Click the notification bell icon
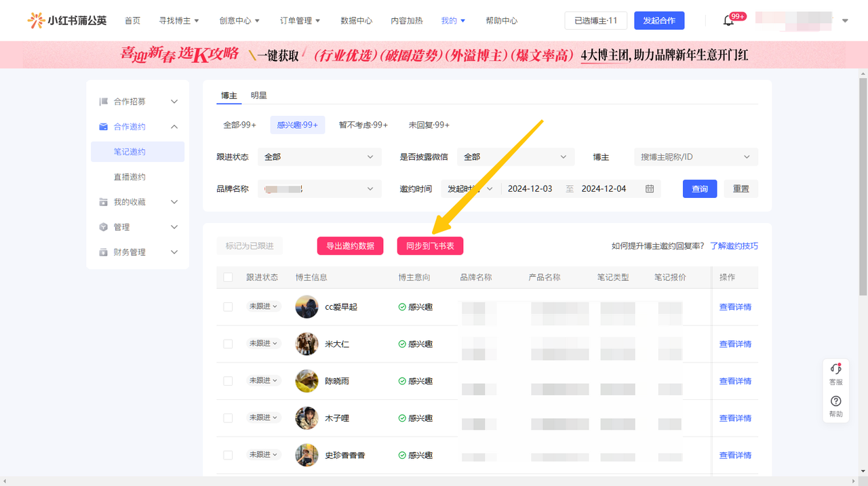This screenshot has height=486, width=868. pos(728,20)
